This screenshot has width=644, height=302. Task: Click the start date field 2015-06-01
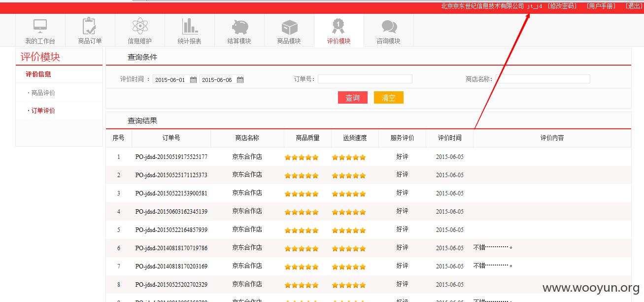coord(171,79)
